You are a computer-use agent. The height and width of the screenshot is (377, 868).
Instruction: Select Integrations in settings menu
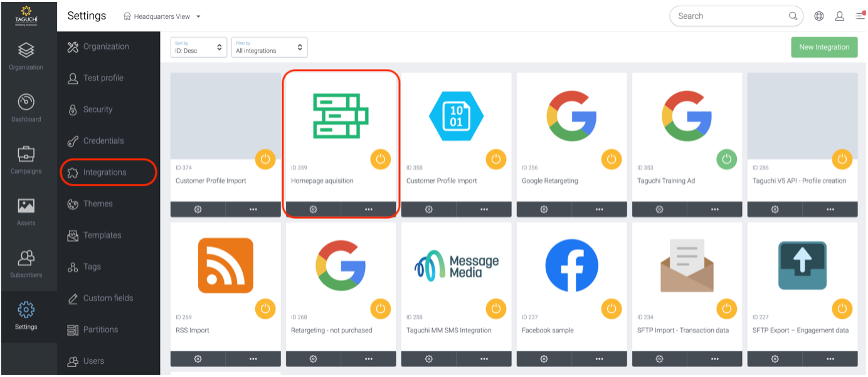click(109, 173)
